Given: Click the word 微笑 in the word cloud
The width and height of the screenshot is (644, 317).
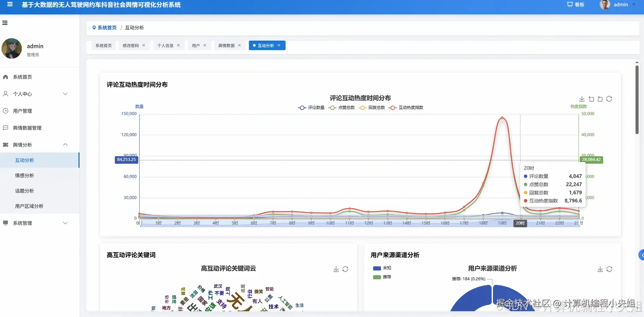Looking at the screenshot, I should point(259,291).
